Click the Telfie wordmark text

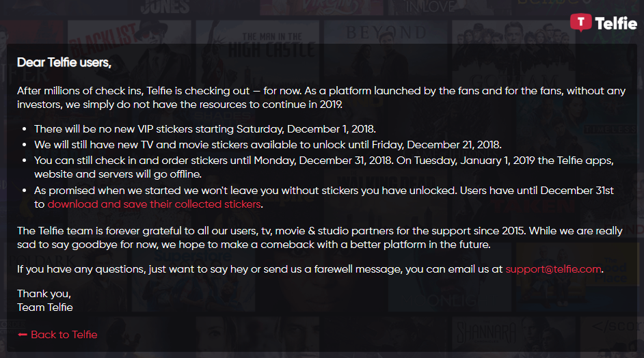tap(616, 23)
